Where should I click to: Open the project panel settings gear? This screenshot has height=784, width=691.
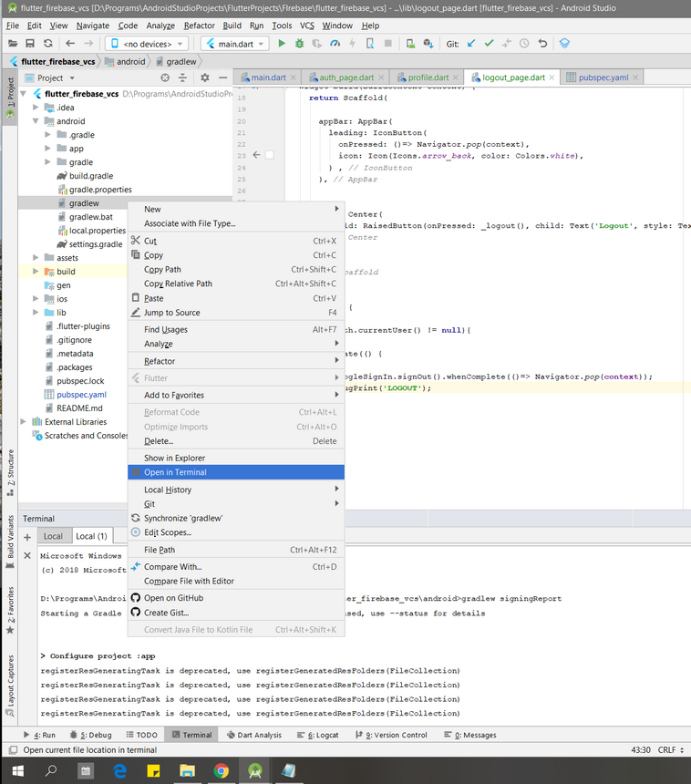click(x=205, y=78)
